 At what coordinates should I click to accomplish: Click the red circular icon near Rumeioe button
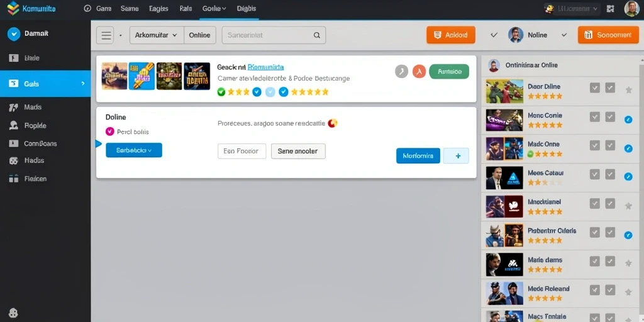(419, 72)
